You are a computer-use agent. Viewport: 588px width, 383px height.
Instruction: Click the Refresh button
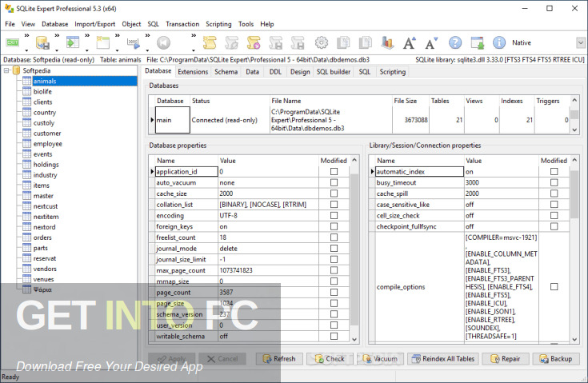tap(279, 359)
